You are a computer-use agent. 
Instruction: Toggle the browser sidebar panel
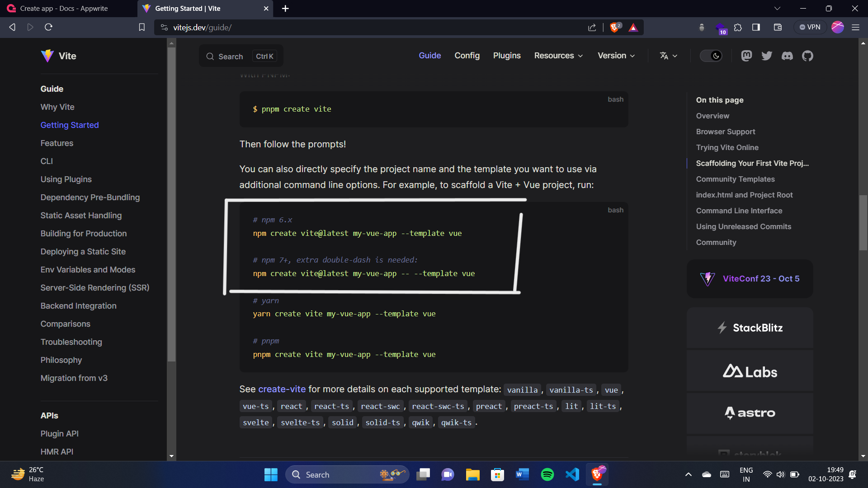click(x=756, y=28)
